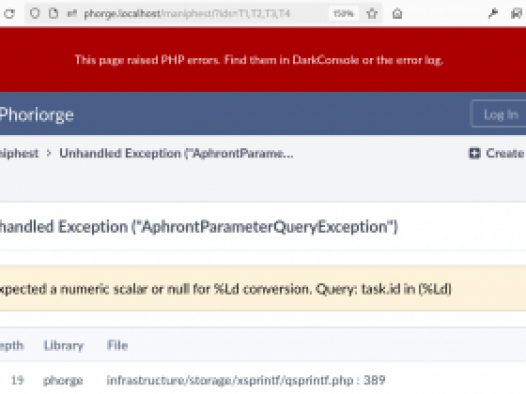Viewport: 526px width, 394px height.
Task: Click the plus icon beside Create
Action: [474, 153]
